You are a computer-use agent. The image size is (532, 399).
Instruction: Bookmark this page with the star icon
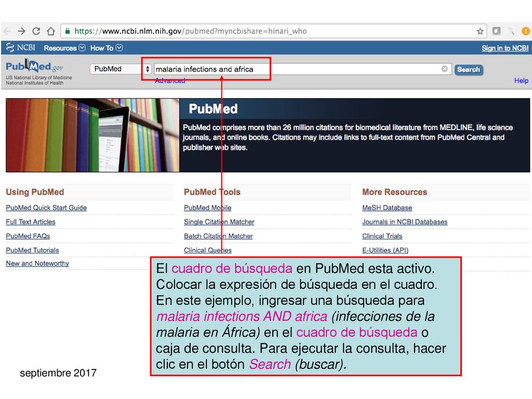click(x=480, y=31)
